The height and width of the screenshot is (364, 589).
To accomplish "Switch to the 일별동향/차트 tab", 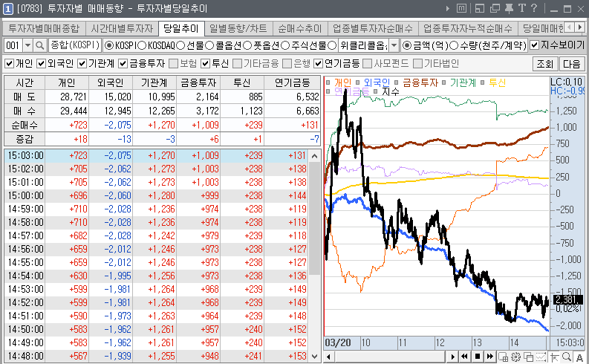I will point(238,29).
